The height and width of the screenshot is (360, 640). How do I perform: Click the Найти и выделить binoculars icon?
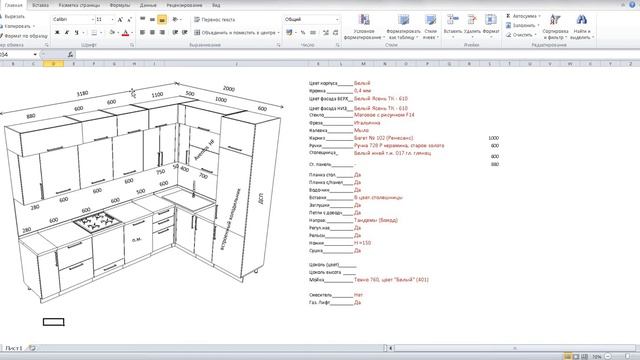(582, 20)
